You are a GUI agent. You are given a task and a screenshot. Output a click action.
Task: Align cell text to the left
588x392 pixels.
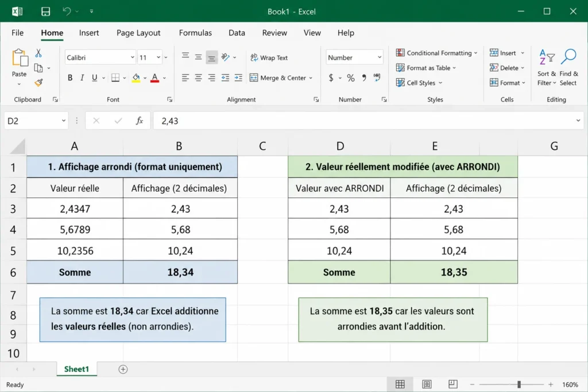185,77
